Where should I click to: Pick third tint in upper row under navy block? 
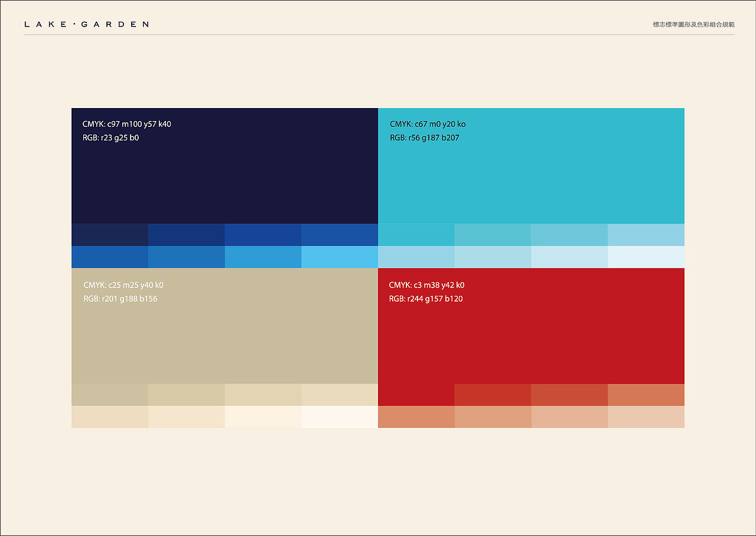[263, 235]
